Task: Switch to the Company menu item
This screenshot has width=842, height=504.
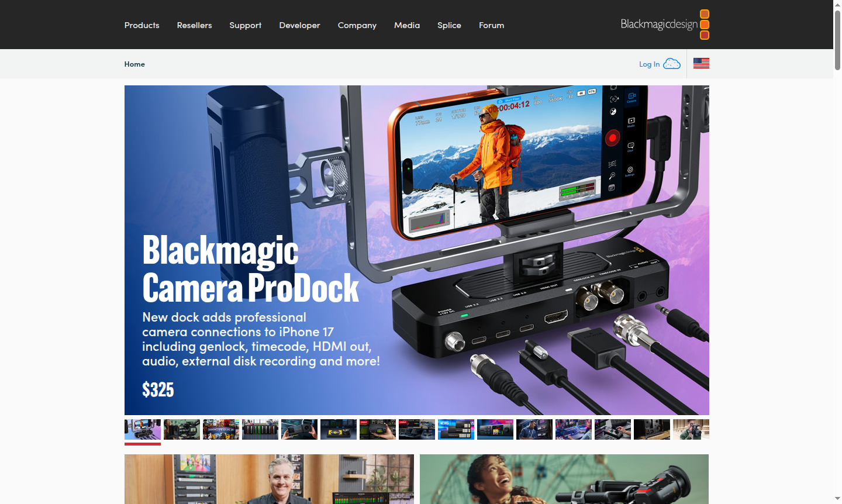Action: (x=357, y=25)
